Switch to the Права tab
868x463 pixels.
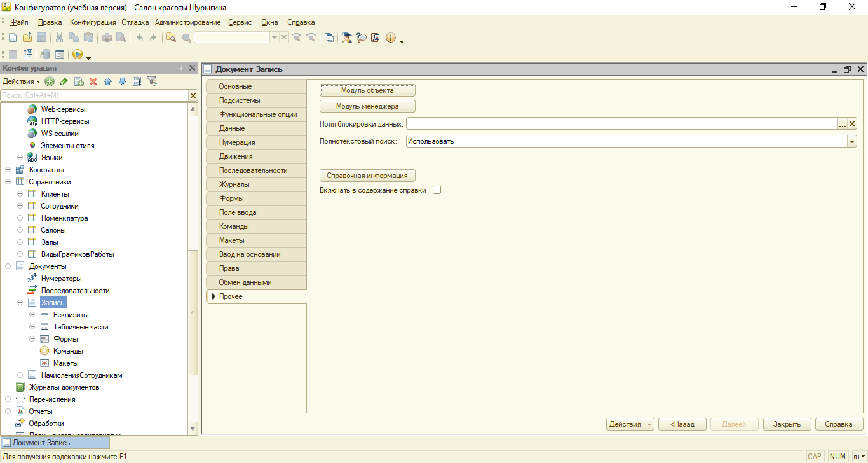tap(256, 268)
